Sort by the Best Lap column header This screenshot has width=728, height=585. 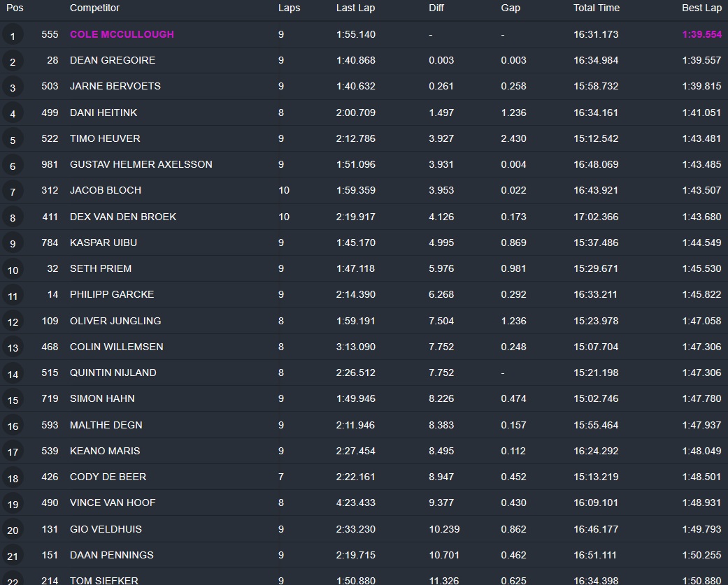(701, 8)
